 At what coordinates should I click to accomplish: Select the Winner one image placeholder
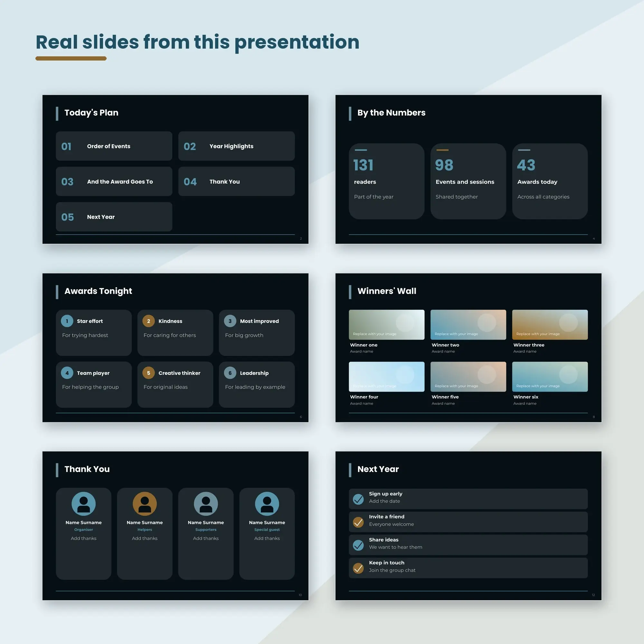387,325
